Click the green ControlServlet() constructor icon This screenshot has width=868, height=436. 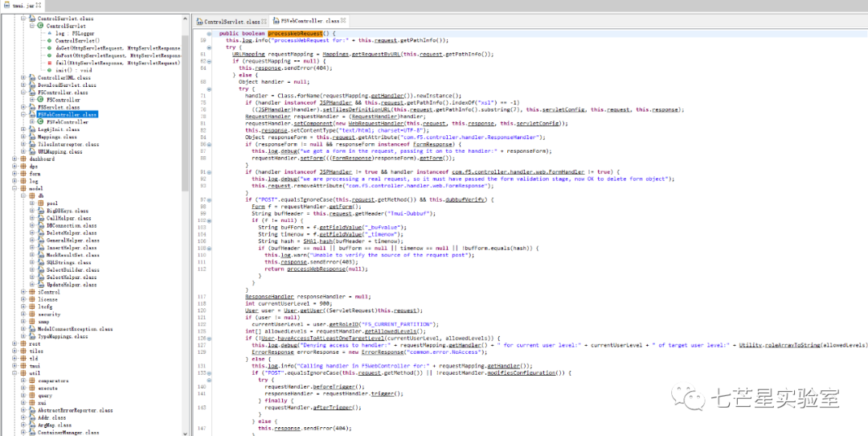pos(49,40)
